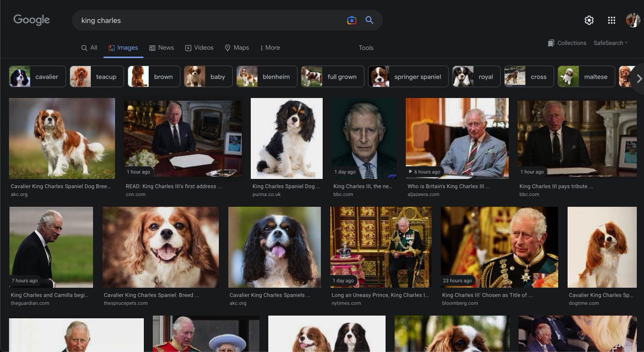Open the purina.co.uk spaniel image
This screenshot has height=352, width=644.
[x=287, y=138]
